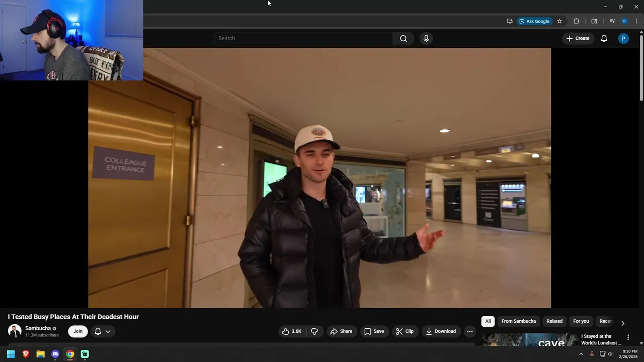Install app via address bar icon

pyautogui.click(x=510, y=21)
